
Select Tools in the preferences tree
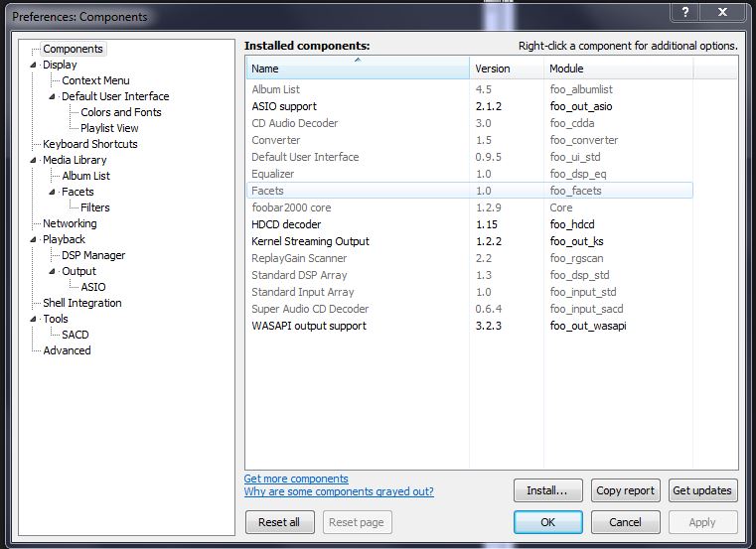(56, 319)
